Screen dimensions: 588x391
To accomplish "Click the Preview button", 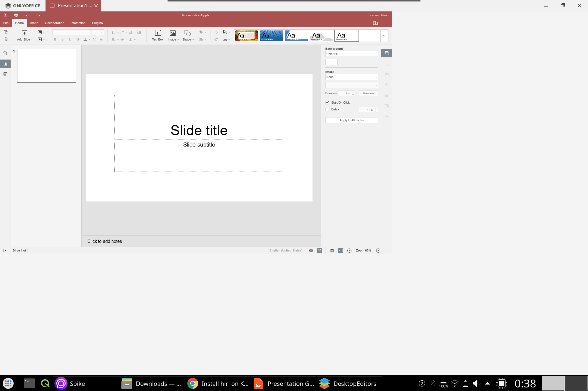I will click(368, 93).
